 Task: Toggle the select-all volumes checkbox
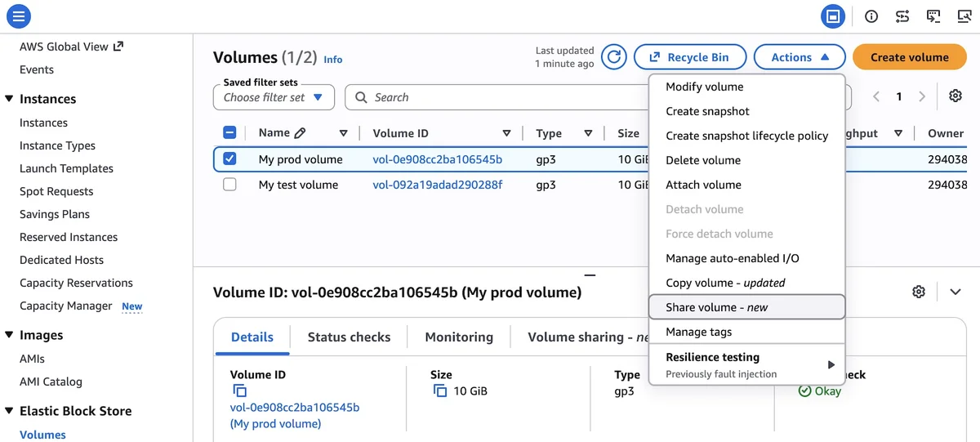pos(229,133)
